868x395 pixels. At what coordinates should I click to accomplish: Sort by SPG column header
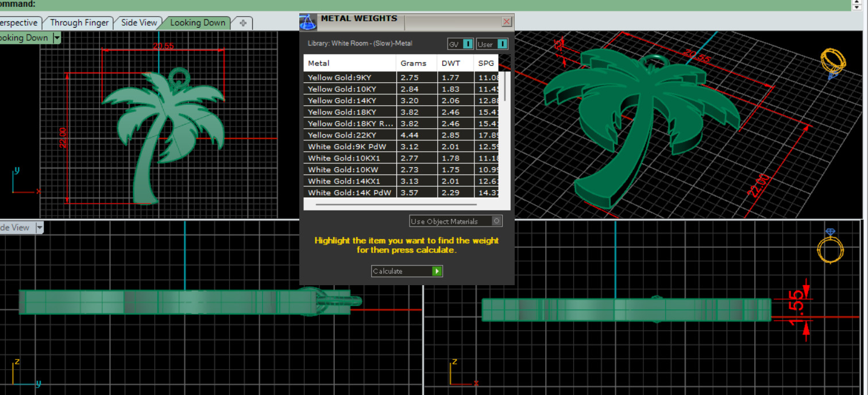pos(486,63)
